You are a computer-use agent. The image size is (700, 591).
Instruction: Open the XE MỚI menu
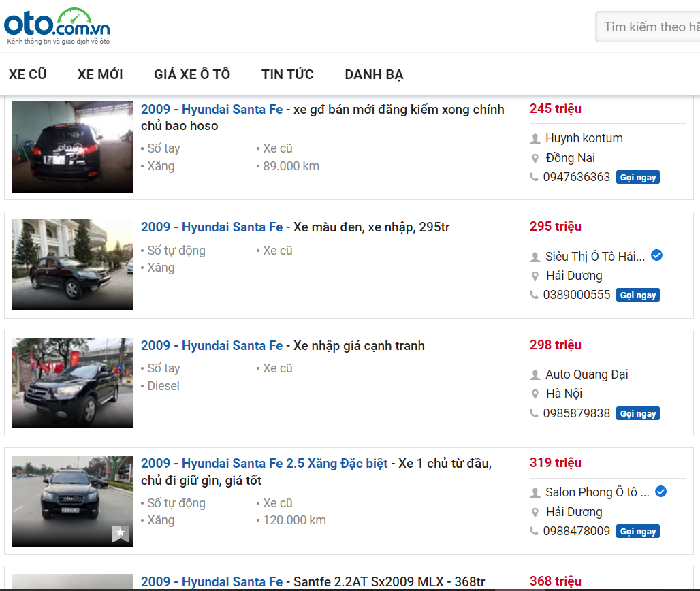100,74
